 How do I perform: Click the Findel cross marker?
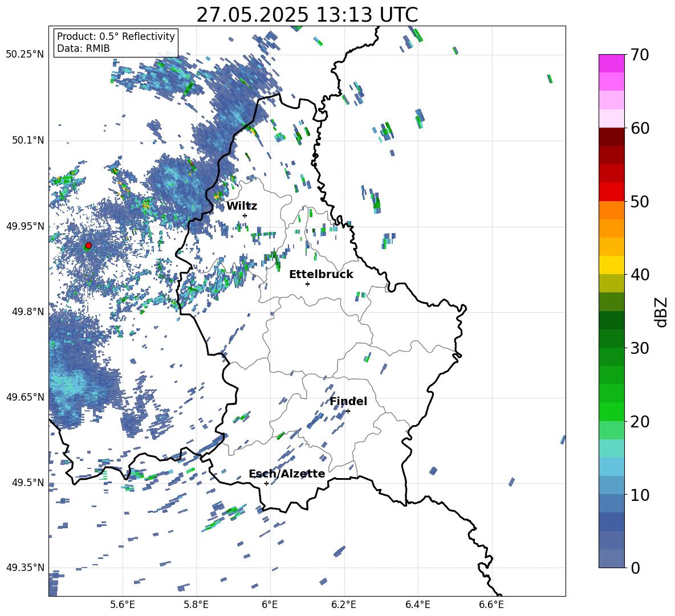348,411
